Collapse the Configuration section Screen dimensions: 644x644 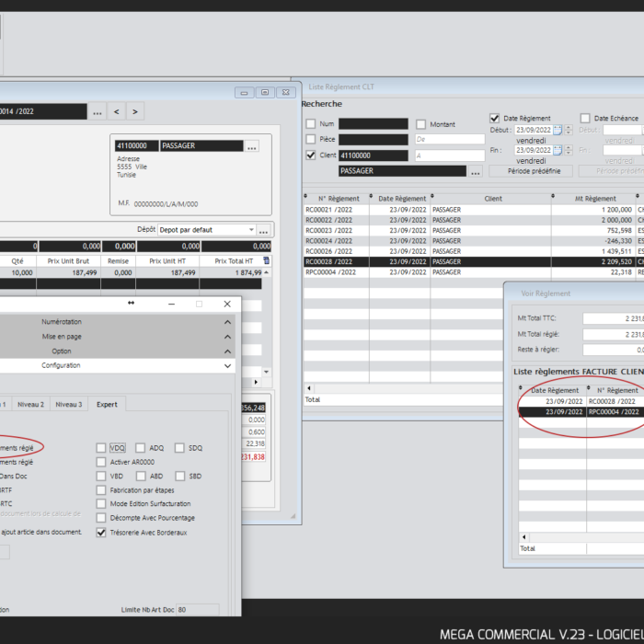227,366
